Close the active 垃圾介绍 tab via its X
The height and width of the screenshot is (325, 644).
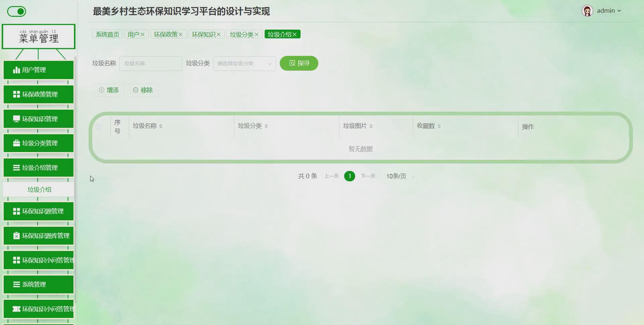pos(294,34)
